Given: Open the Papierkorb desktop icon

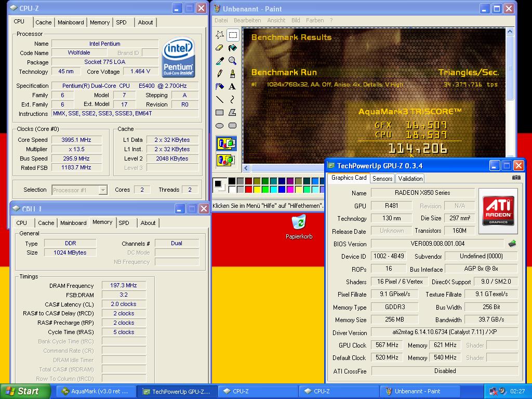Looking at the screenshot, I should (x=299, y=227).
